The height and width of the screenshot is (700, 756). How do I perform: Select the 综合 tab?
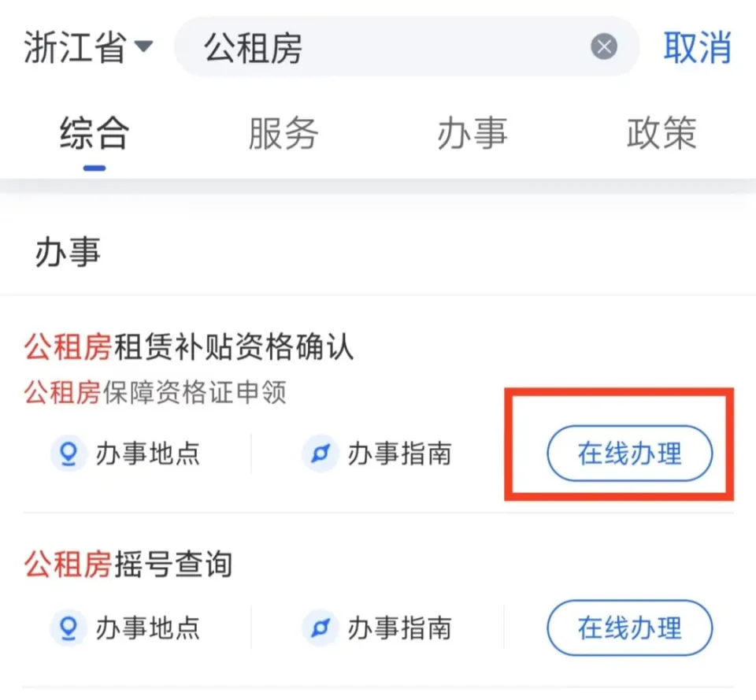pos(94,134)
